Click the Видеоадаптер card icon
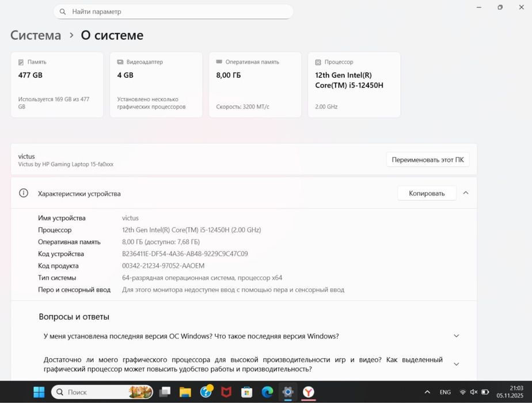532x403 pixels. pos(120,62)
